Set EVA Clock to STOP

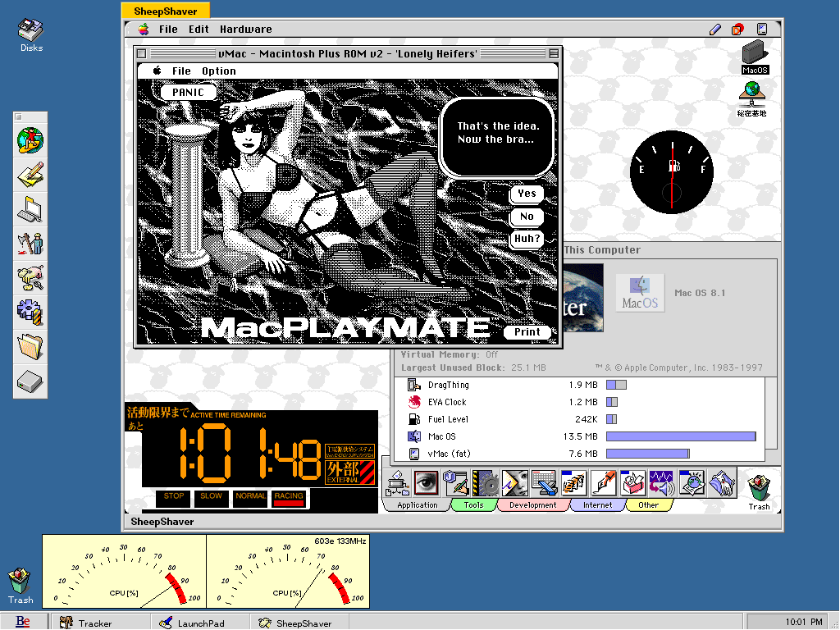pos(174,498)
